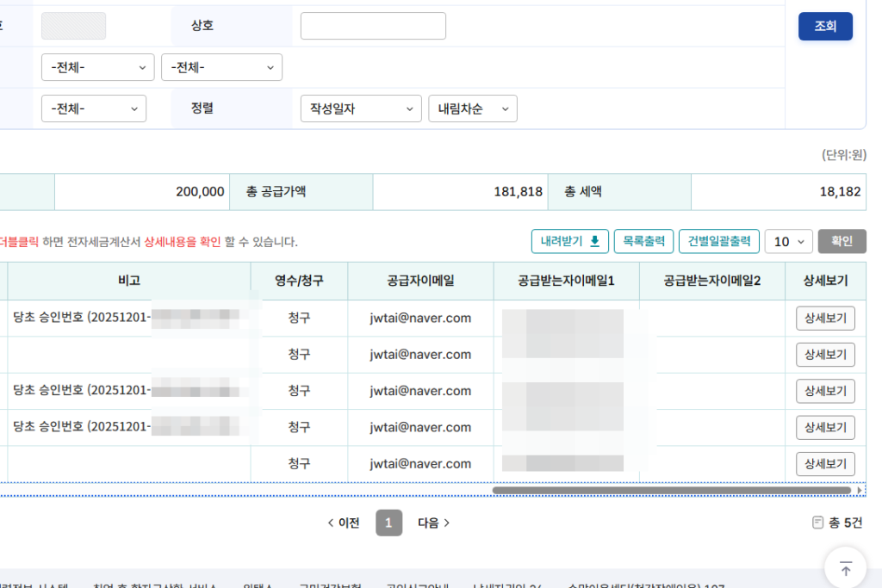Click the gray 확인 button
Screen dimensions: 882x588
pos(842,242)
